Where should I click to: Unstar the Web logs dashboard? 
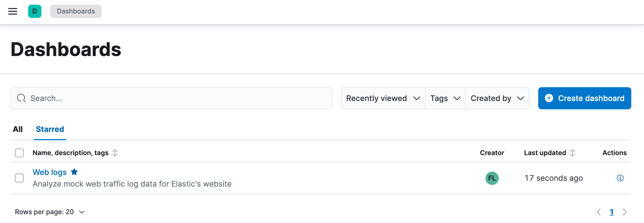[x=74, y=172]
